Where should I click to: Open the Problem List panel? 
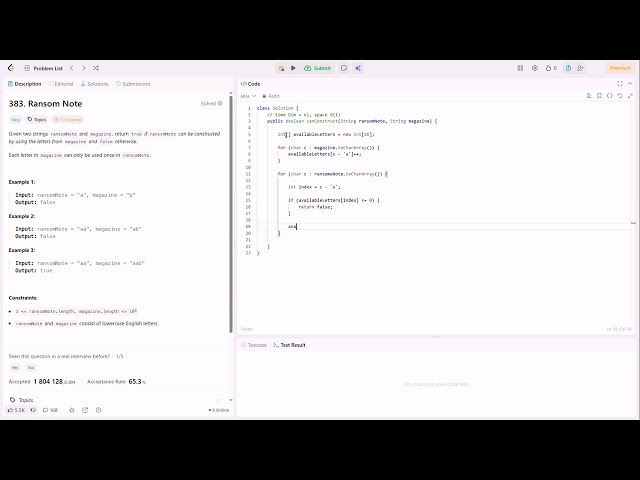43,68
